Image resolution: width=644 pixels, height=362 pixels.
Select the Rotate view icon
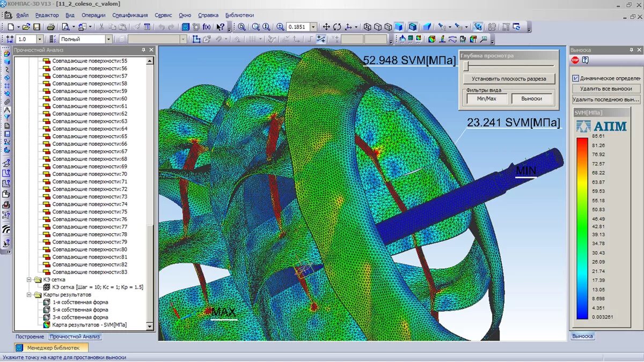point(337,27)
